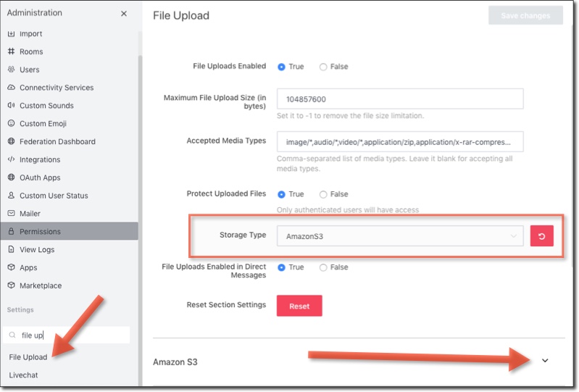The width and height of the screenshot is (579, 392).
Task: Click the Custom Emoji smiley icon
Action: [x=12, y=124]
